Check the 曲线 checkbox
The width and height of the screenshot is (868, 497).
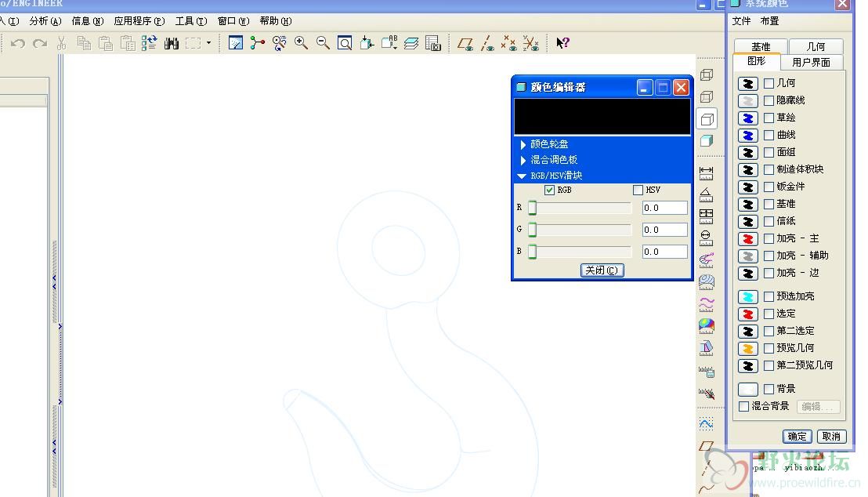(x=769, y=135)
